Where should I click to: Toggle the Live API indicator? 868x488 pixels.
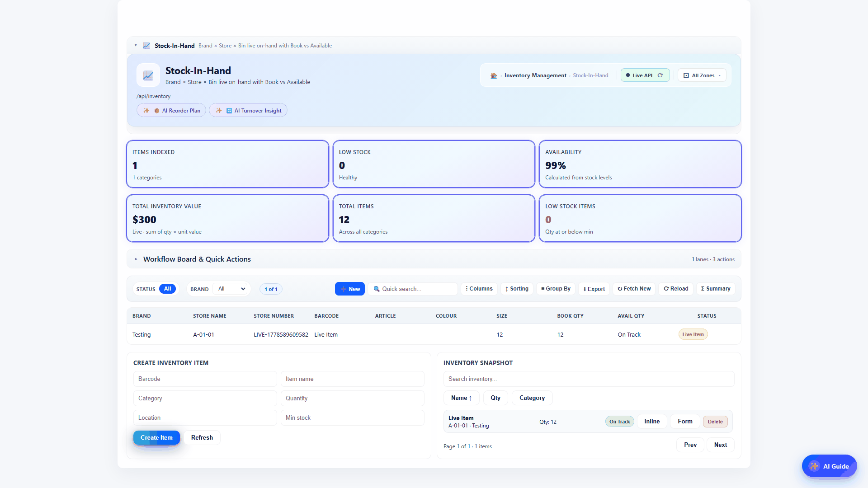pyautogui.click(x=645, y=75)
